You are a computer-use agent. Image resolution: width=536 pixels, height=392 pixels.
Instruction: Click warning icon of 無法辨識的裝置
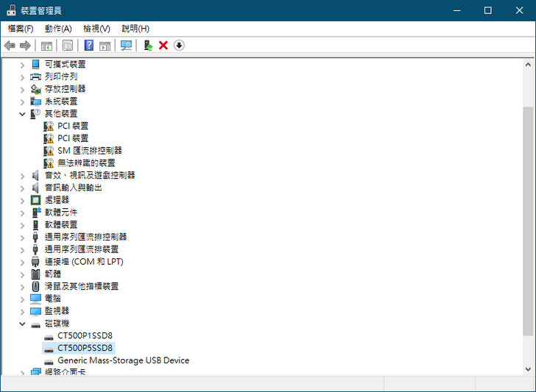tap(49, 163)
